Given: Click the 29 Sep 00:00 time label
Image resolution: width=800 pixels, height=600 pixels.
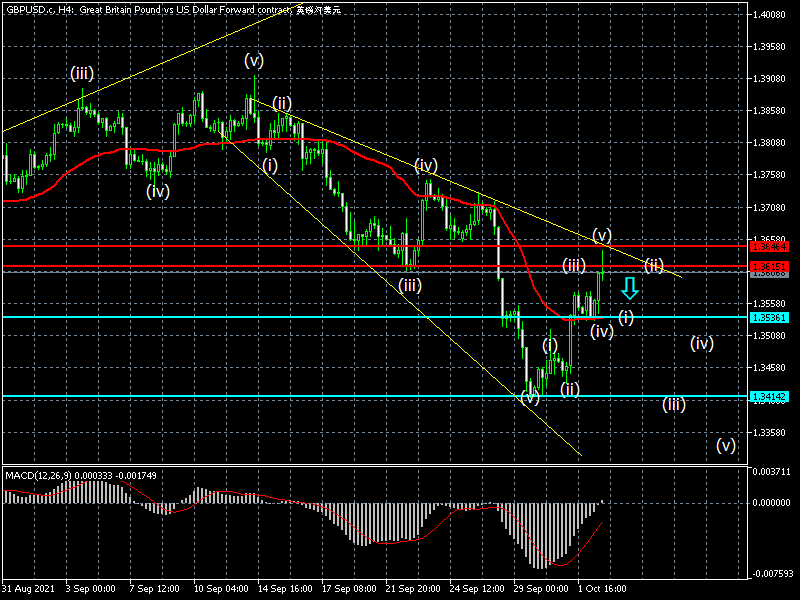Looking at the screenshot, I should [540, 589].
